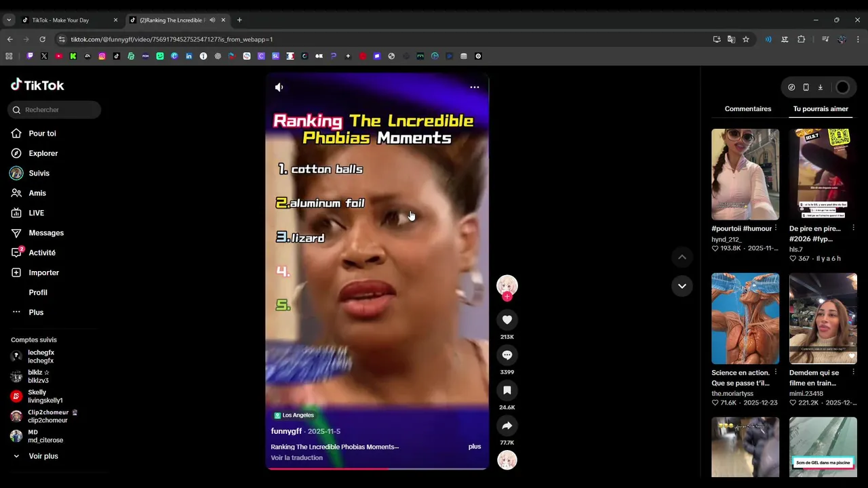Click the download app icon in top-right pill
The image size is (868, 488).
pyautogui.click(x=820, y=87)
